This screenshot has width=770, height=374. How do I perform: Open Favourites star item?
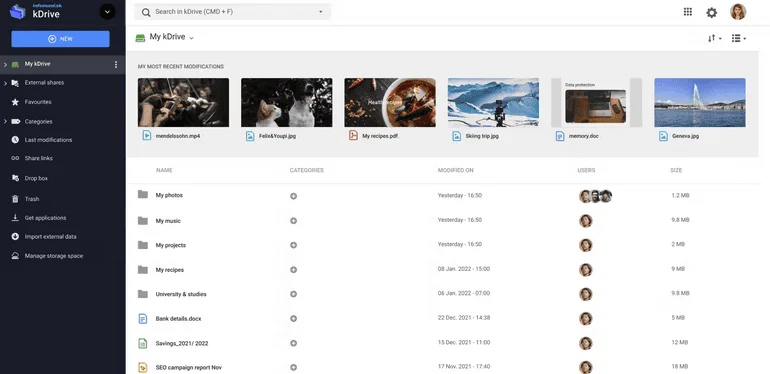(x=38, y=102)
